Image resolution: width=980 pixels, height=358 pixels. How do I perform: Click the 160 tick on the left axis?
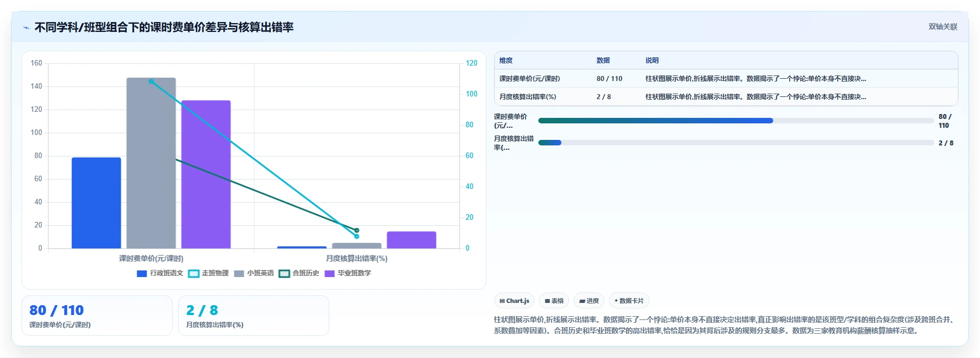tap(36, 63)
